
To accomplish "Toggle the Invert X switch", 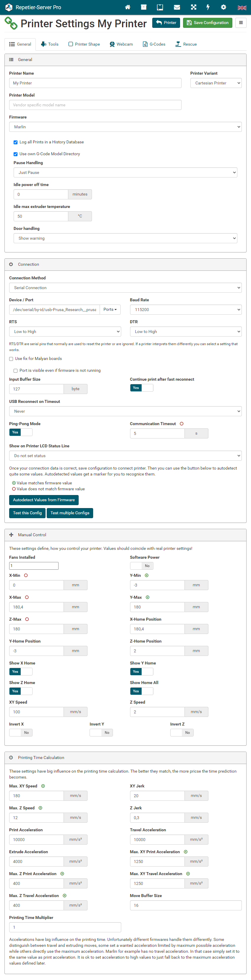I will 21,733.
